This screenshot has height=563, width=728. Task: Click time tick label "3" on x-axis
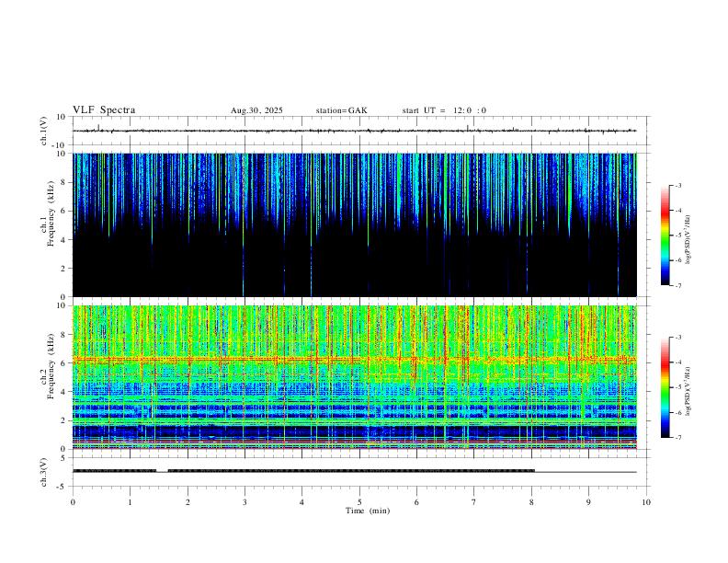(x=245, y=502)
